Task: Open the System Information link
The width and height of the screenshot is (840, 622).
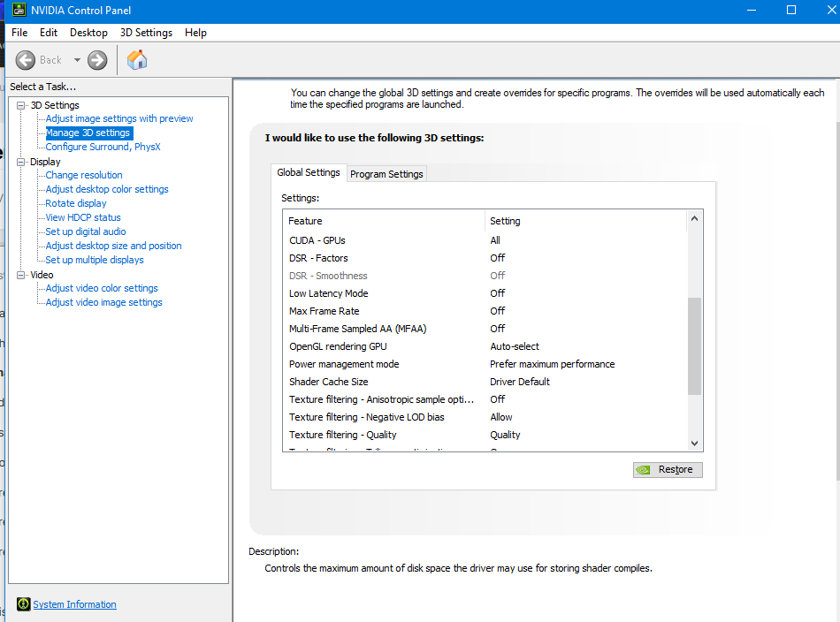Action: pyautogui.click(x=74, y=604)
